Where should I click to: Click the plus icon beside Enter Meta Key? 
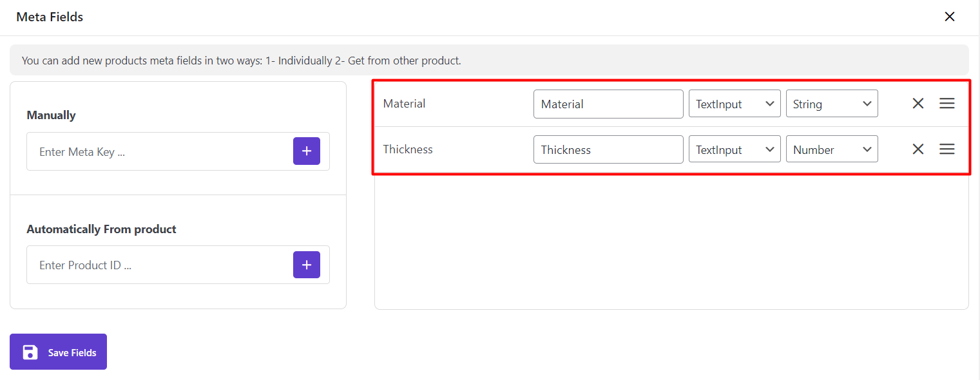tap(307, 151)
